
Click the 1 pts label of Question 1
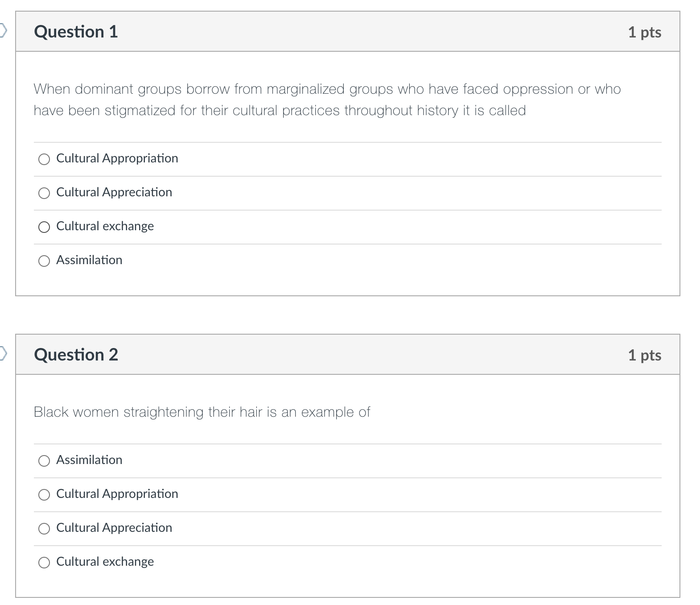click(x=644, y=32)
